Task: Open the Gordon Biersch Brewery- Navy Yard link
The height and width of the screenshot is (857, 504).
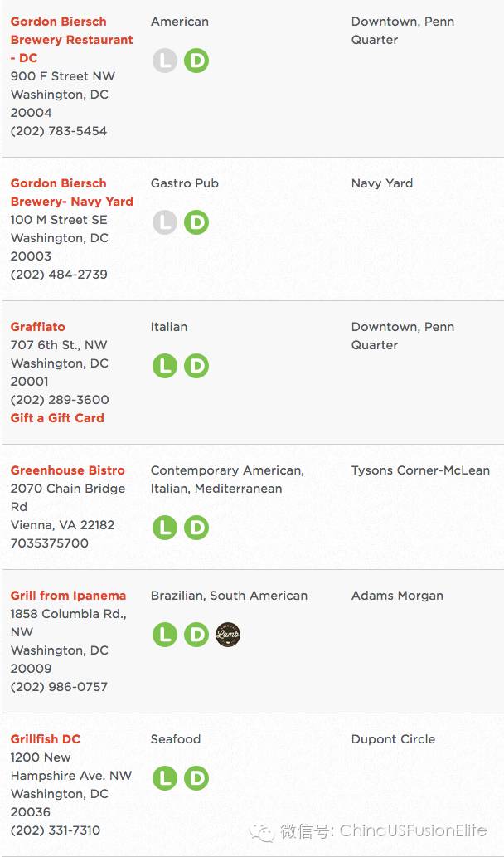Action: click(x=71, y=192)
